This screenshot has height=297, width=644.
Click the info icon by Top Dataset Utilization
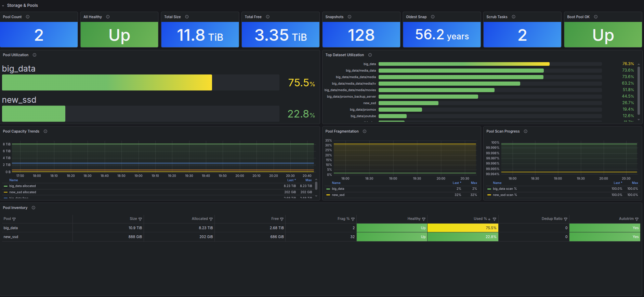(370, 55)
